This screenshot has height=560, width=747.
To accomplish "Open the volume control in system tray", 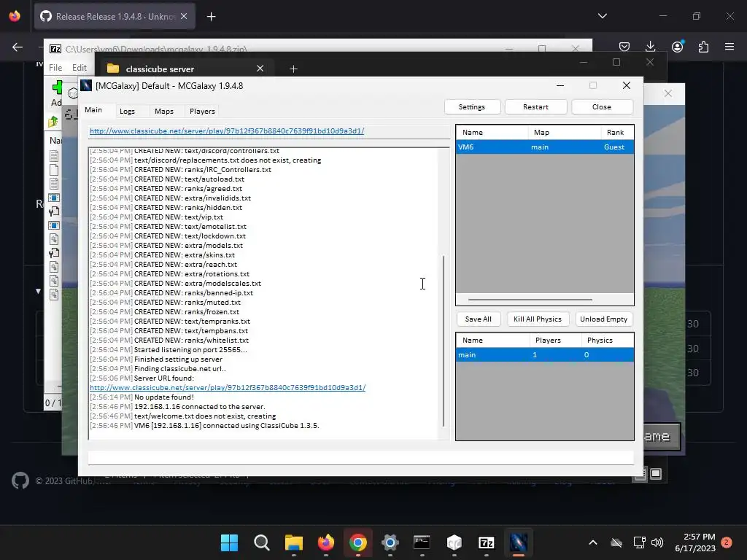I will pyautogui.click(x=657, y=542).
